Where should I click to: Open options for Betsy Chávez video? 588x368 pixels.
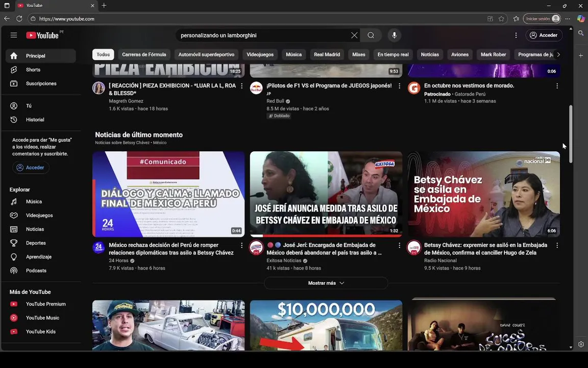tap(557, 245)
